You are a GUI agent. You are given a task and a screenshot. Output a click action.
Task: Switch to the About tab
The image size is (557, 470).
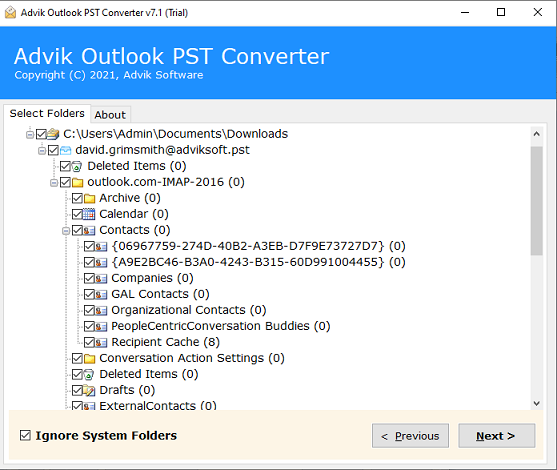110,115
